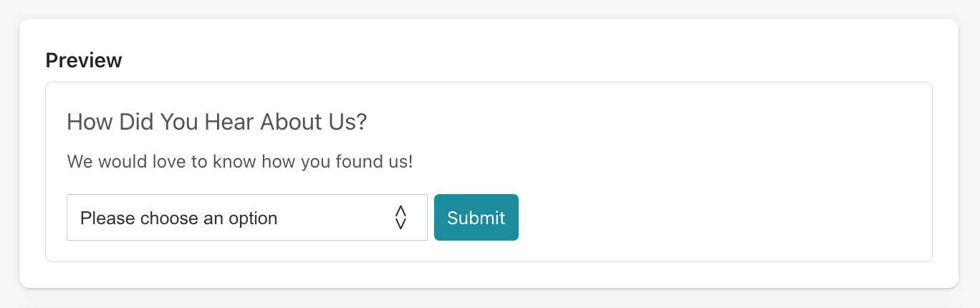Open the "Please choose an option" dropdown
Viewport: 980px width, 308px height.
(x=246, y=218)
